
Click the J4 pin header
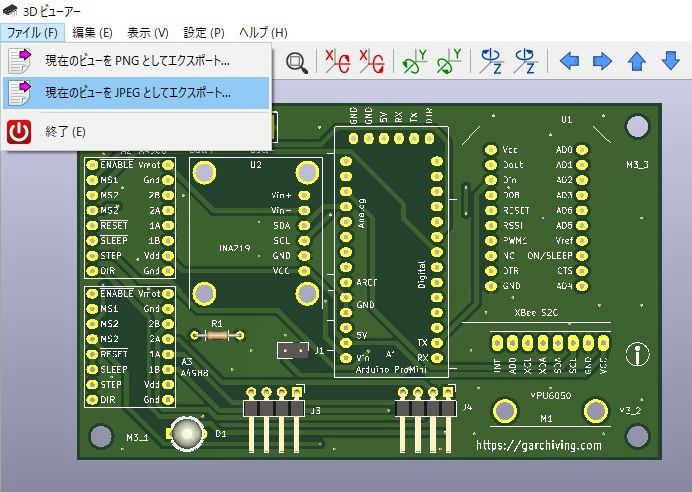(x=425, y=419)
